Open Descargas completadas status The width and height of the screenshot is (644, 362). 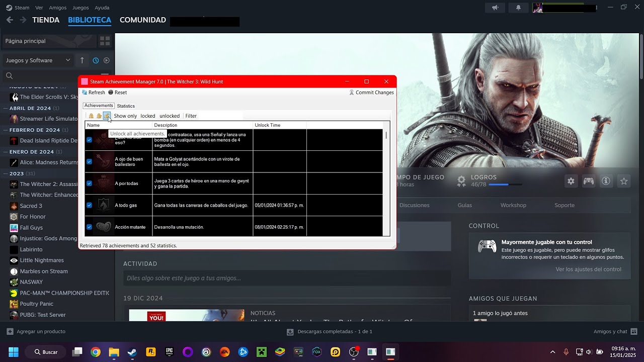pyautogui.click(x=330, y=331)
